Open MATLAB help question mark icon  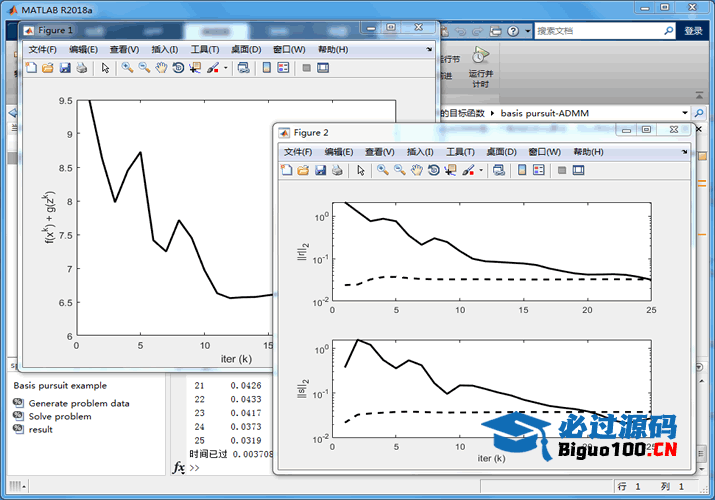513,31
